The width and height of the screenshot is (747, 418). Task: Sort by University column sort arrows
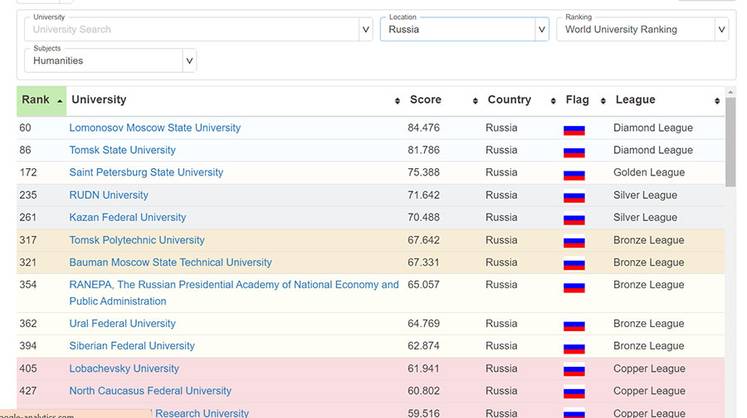(x=397, y=101)
